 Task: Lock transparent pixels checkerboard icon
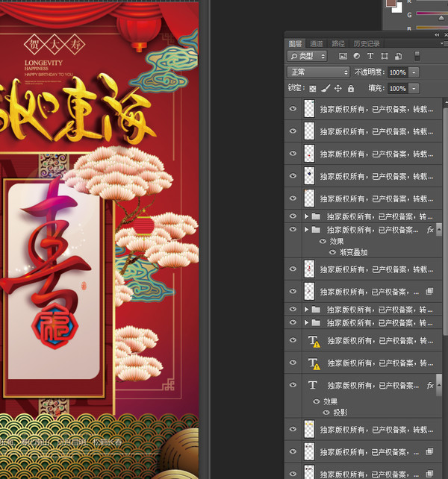(x=313, y=89)
